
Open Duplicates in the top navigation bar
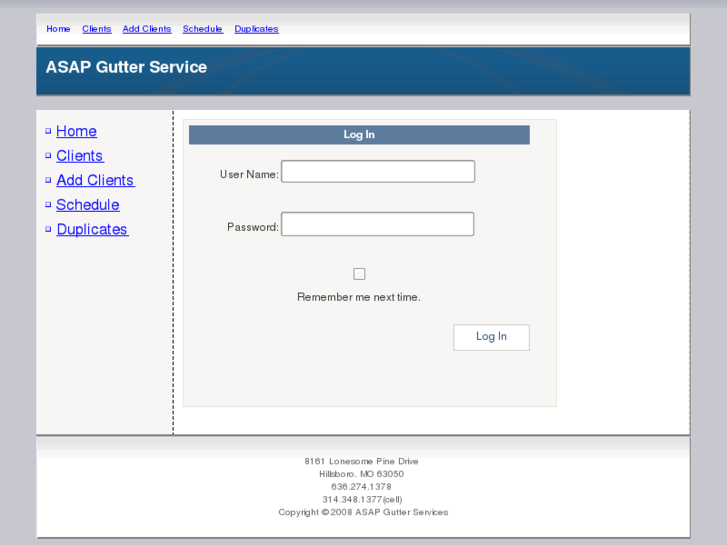coord(256,29)
